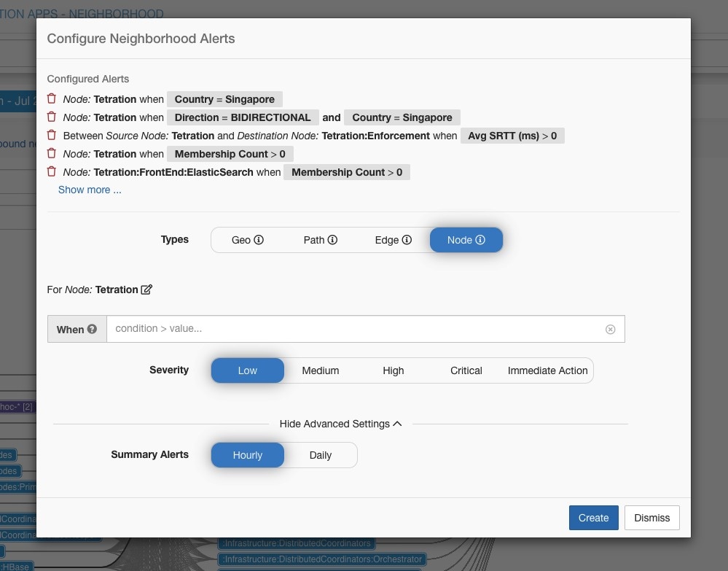Viewport: 728px width, 571px height.
Task: Dismiss the Configure Neighborhood Alerts dialog
Action: [x=651, y=518]
